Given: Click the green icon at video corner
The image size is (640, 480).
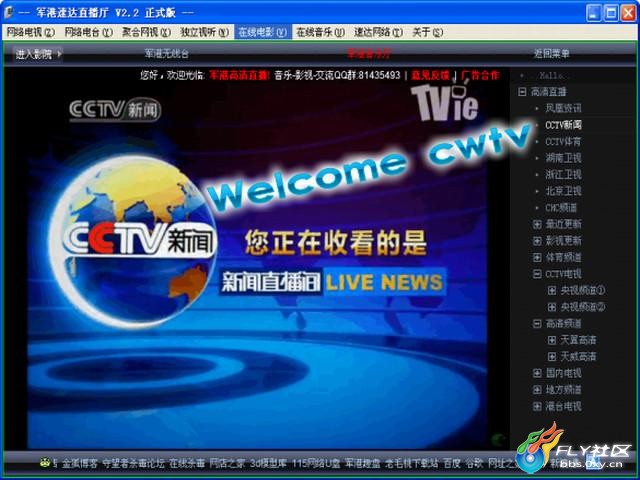Looking at the screenshot, I should point(498,440).
